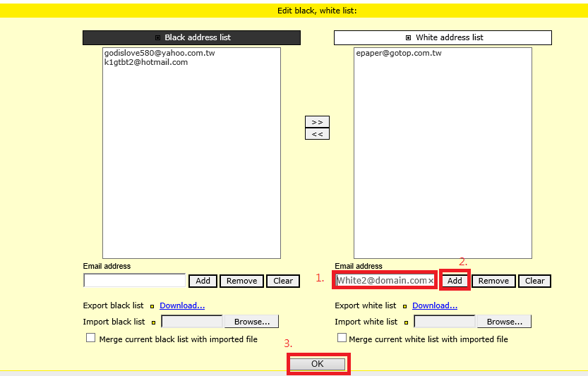Image resolution: width=588 pixels, height=376 pixels.
Task: Click Add button for black list
Action: tap(203, 281)
